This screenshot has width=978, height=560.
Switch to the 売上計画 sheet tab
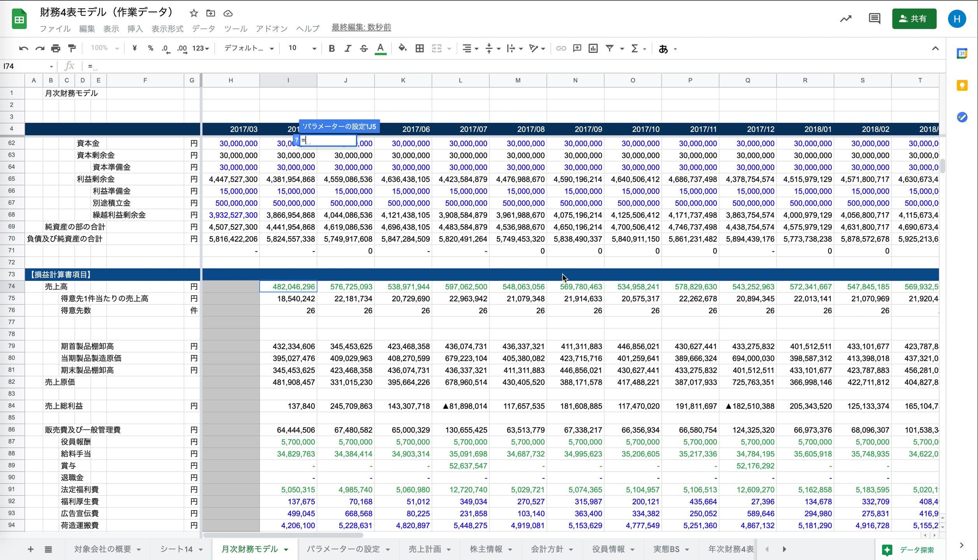point(424,549)
